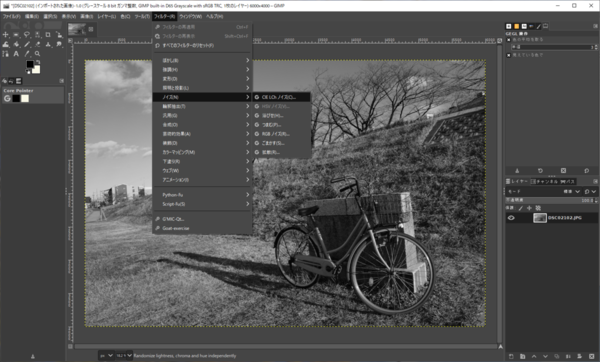Expand the ぼかし (Blur) submenu

click(202, 60)
